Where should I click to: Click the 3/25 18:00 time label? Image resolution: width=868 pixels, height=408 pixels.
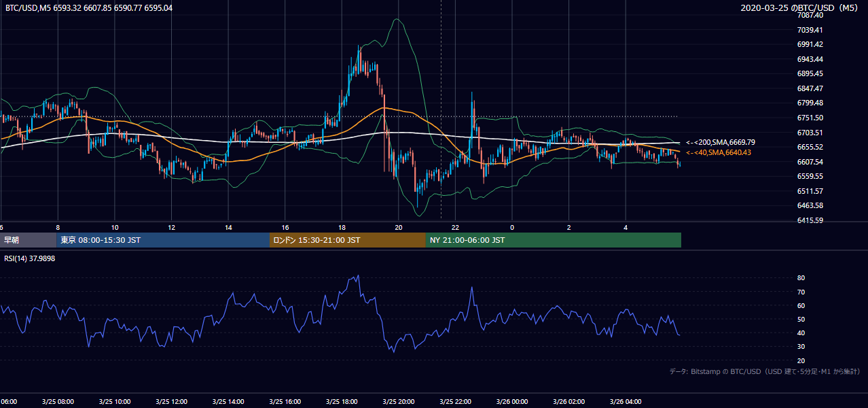coord(342,401)
